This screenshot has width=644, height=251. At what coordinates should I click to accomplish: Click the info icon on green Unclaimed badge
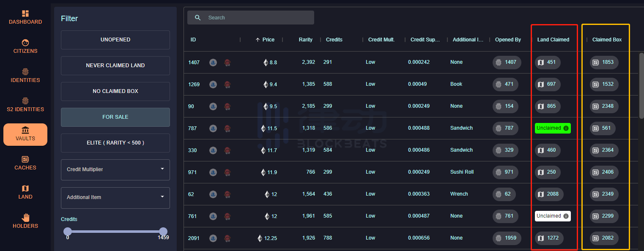[x=566, y=128]
